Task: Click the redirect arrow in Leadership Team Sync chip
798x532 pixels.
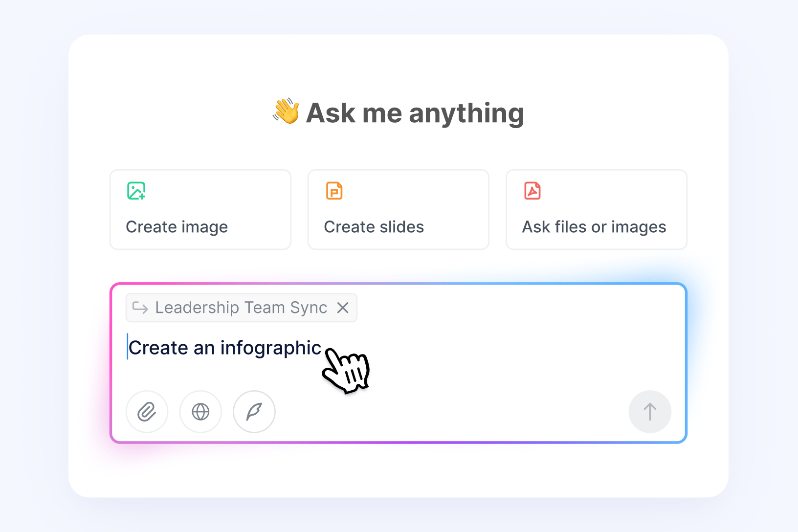Action: (x=140, y=308)
